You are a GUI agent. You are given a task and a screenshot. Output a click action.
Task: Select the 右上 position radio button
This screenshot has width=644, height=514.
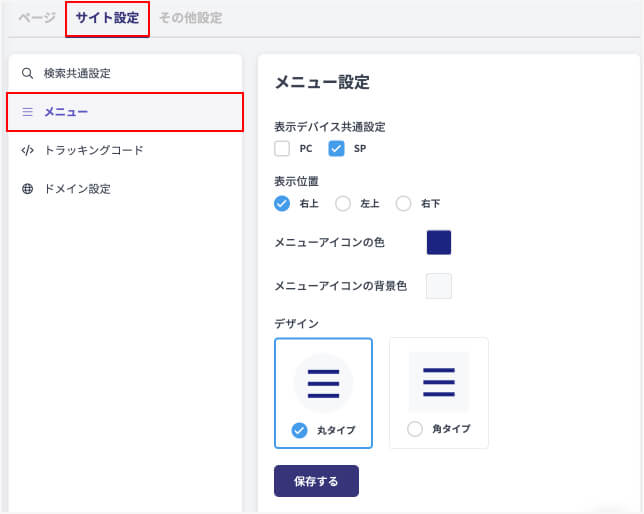coord(282,204)
